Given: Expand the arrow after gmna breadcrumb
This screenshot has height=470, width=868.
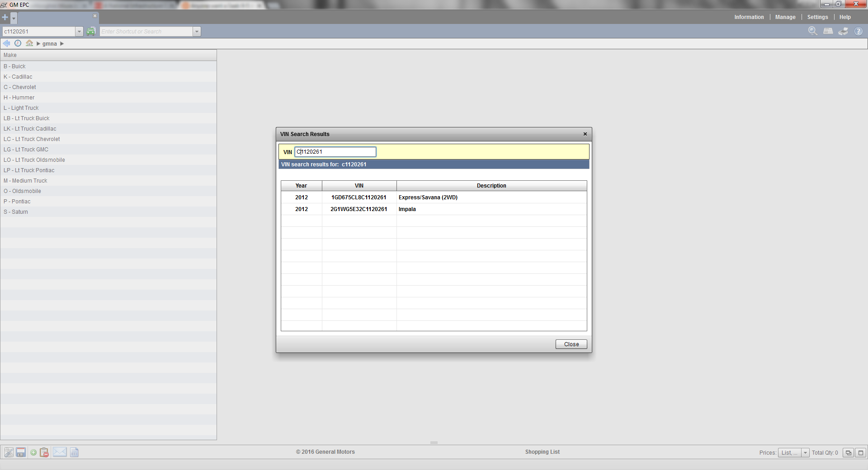Looking at the screenshot, I should 62,44.
